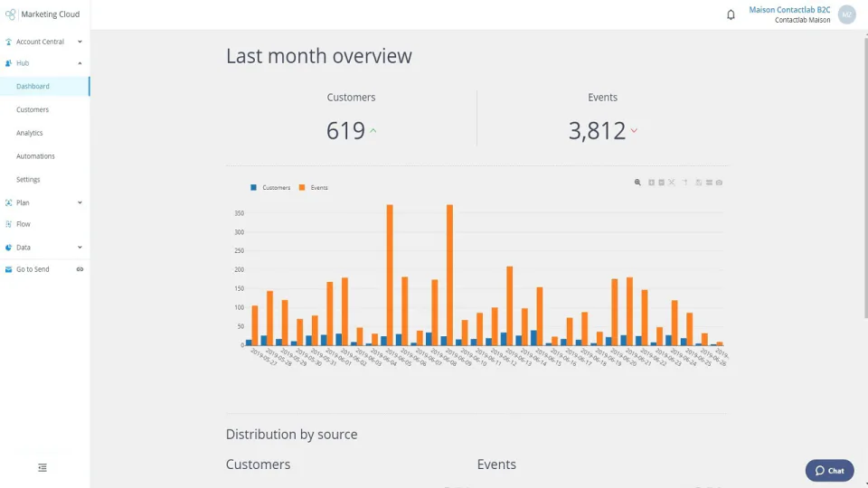Click the page vertical scrollbar
868x488 pixels.
coord(866,176)
